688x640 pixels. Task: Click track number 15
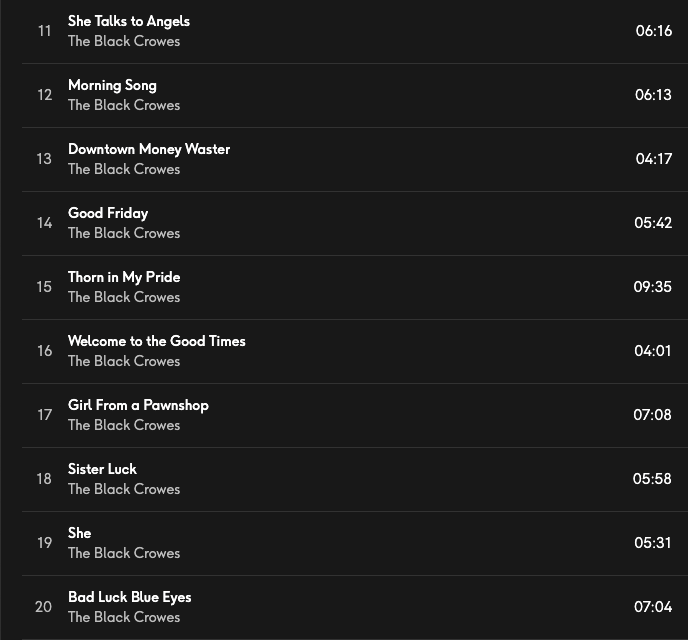[x=44, y=287]
